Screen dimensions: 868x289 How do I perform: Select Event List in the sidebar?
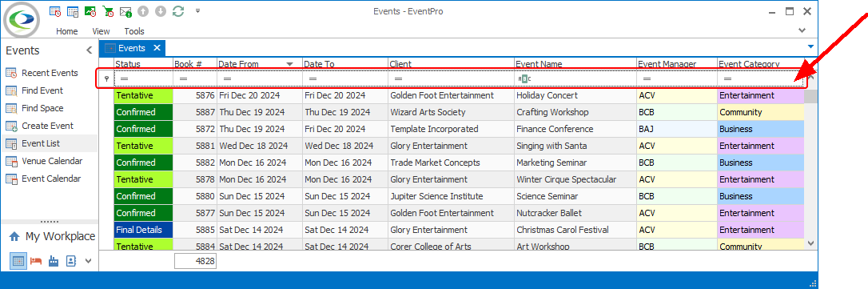50,143
